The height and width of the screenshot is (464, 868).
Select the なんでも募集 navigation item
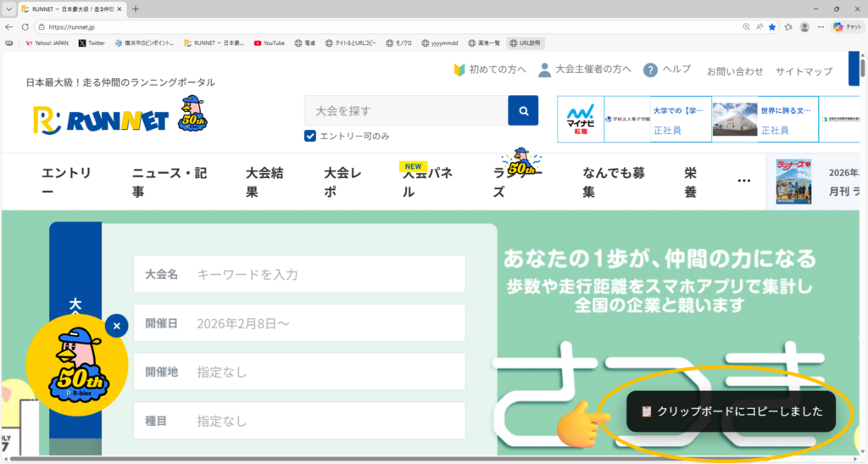point(614,182)
